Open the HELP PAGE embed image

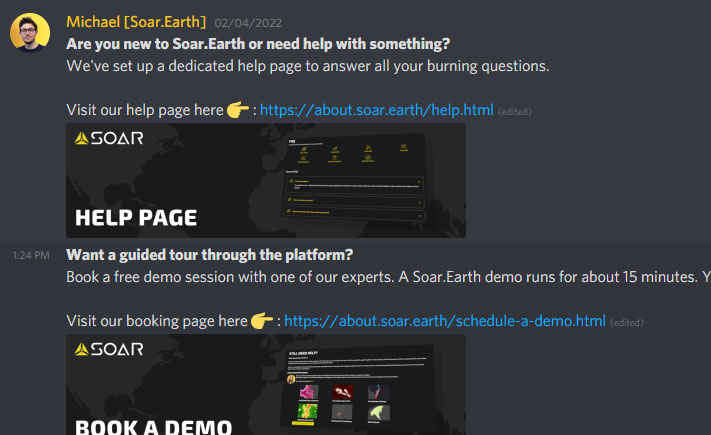click(266, 181)
